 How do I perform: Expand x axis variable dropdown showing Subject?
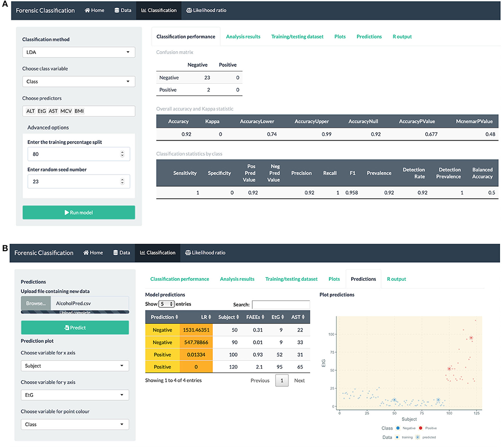tap(75, 366)
